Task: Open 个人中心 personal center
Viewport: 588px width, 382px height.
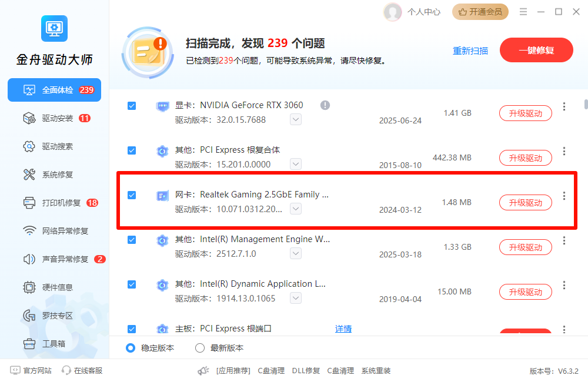Action: pos(424,12)
